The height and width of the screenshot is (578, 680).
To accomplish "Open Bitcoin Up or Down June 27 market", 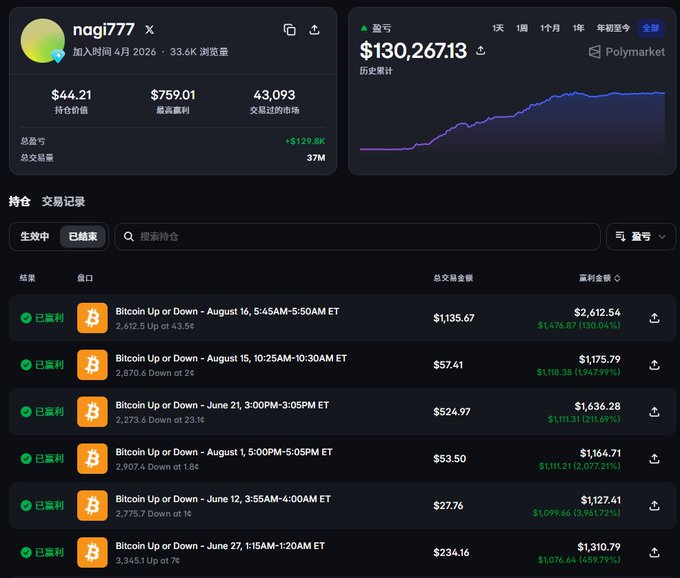I will (x=220, y=545).
